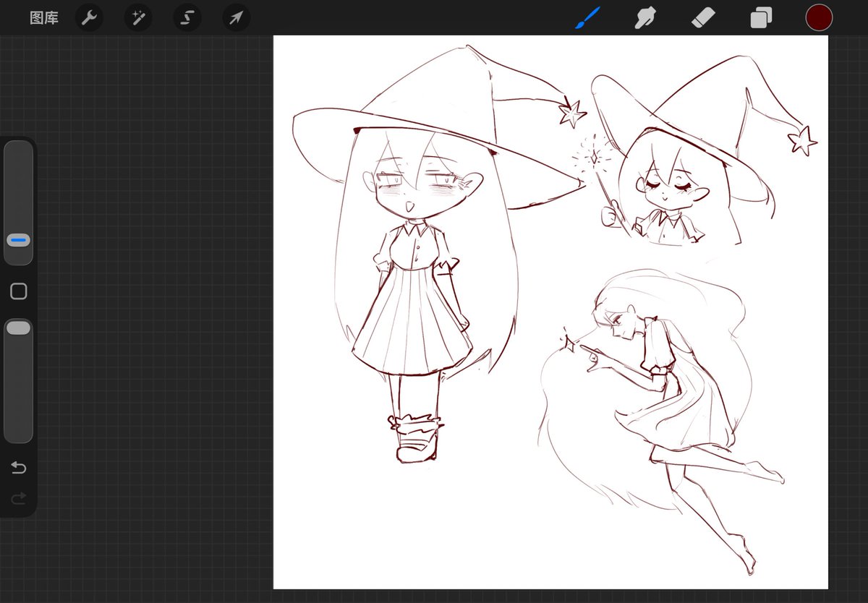Tap the Undo arrow in the sidebar
868x603 pixels.
(18, 468)
